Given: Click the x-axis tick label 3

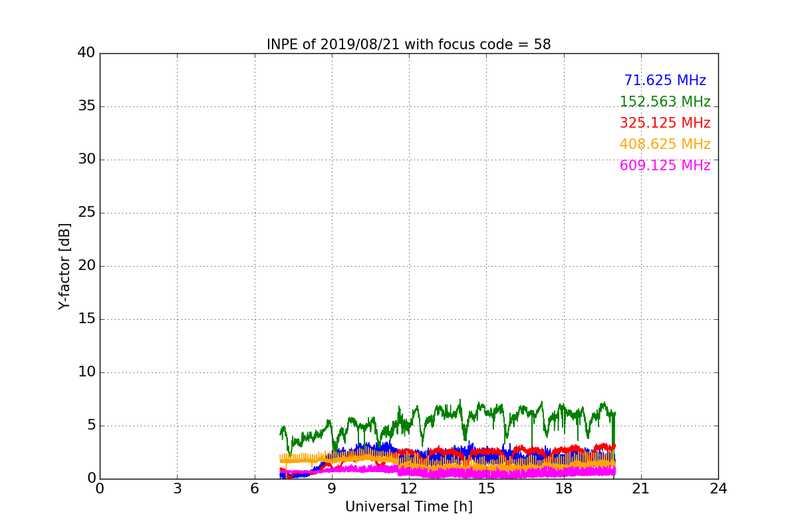Looking at the screenshot, I should point(177,488).
